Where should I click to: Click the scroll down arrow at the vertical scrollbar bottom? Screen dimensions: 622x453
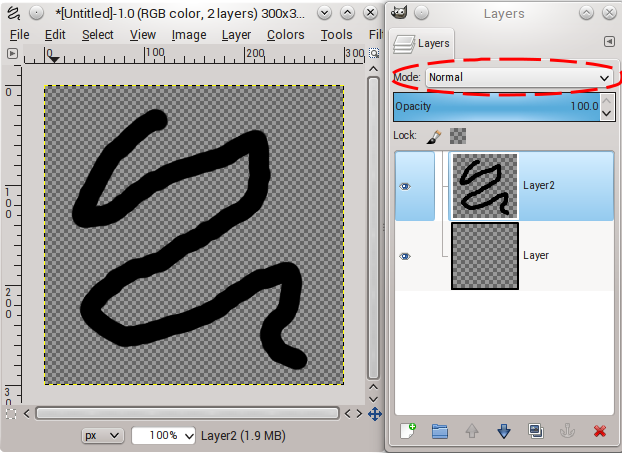(x=373, y=399)
